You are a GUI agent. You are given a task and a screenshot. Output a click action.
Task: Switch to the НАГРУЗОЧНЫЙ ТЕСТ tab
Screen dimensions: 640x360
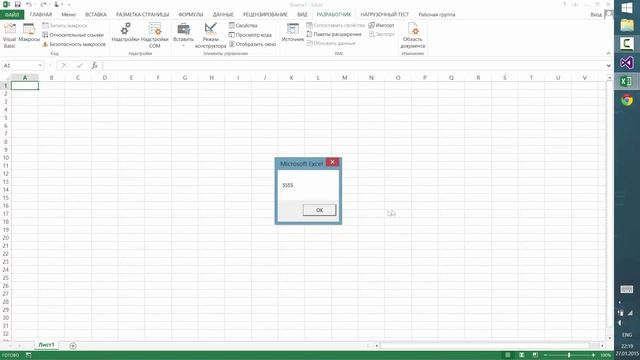coord(384,14)
